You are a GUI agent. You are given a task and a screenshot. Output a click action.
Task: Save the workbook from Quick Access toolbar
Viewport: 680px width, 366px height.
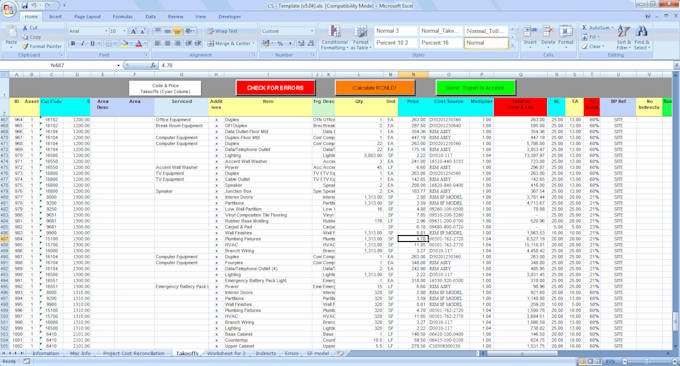click(x=25, y=6)
